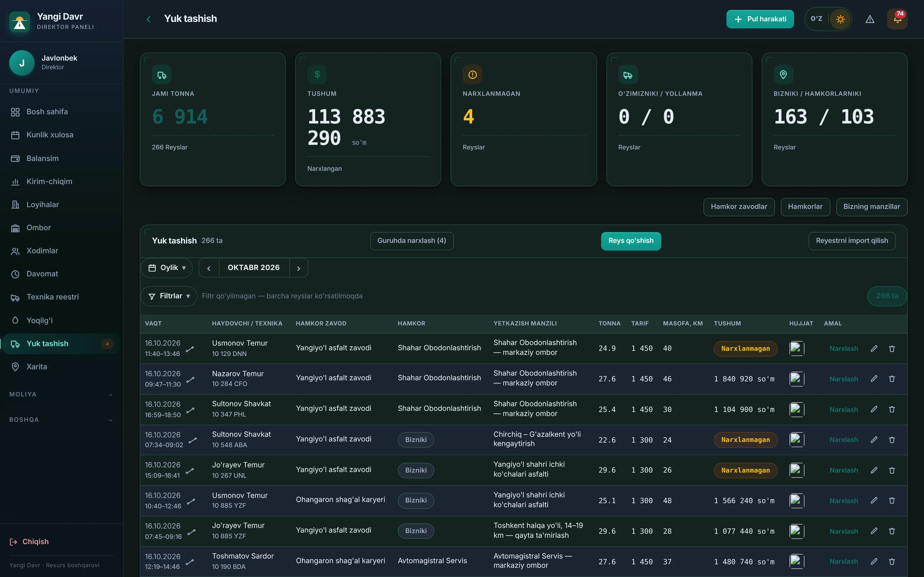Switch language via the O'Z toggle
Viewport: 924px width, 577px height.
[816, 19]
